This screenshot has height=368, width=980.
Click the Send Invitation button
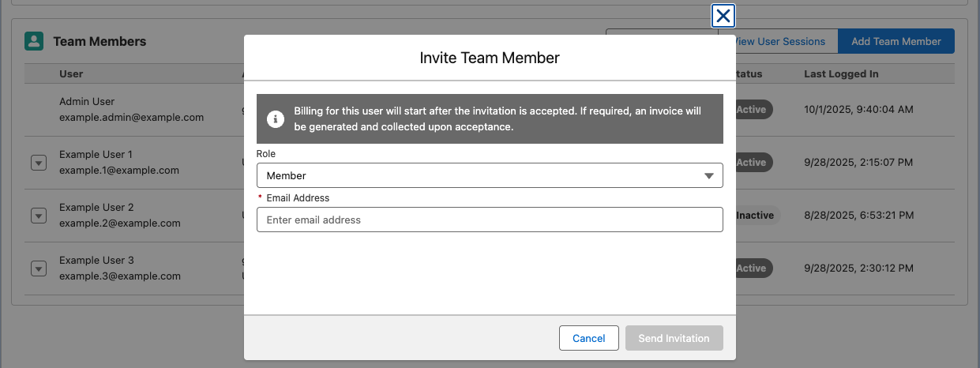pyautogui.click(x=674, y=338)
